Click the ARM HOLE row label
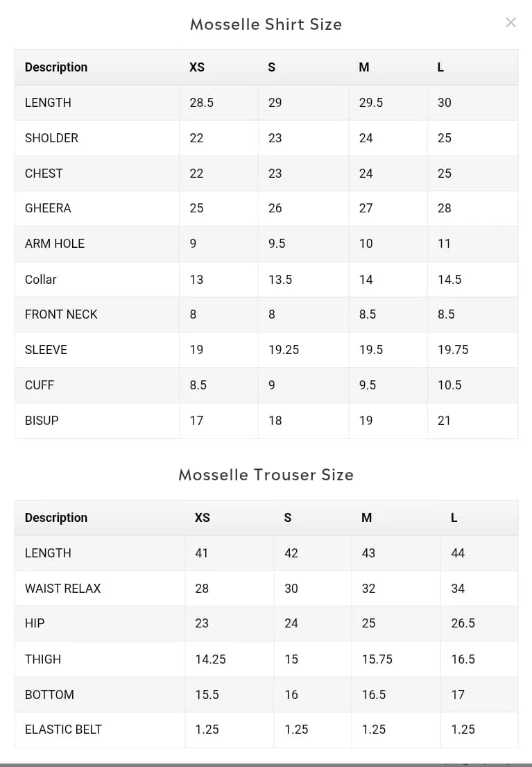Viewport: 532px width, 767px height. 55,244
